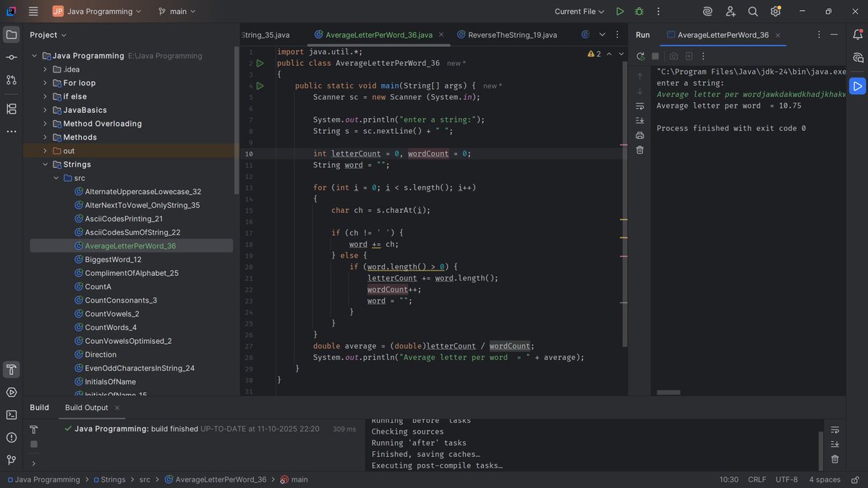Open the Project tool window folder icon
The width and height of the screenshot is (868, 488).
[x=12, y=35]
